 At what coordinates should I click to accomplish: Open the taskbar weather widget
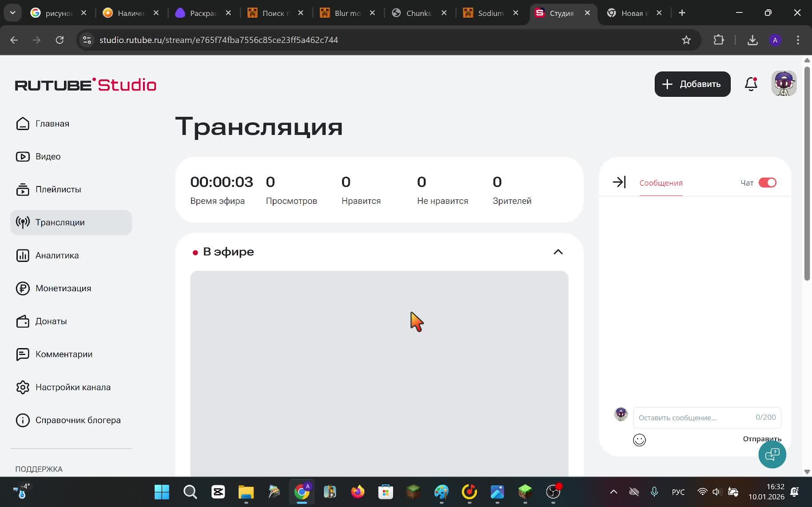[21, 491]
